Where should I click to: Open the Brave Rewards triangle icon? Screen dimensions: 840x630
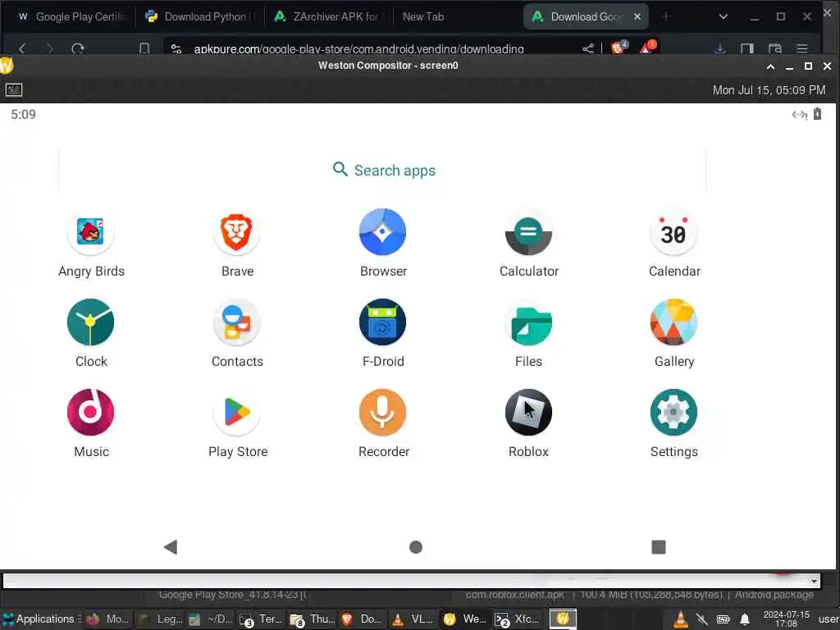[x=646, y=48]
